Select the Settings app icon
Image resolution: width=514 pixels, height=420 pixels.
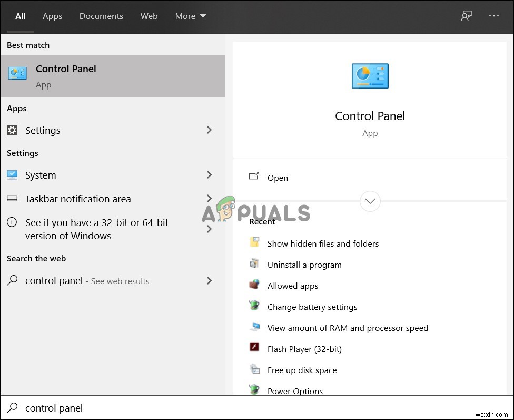12,130
